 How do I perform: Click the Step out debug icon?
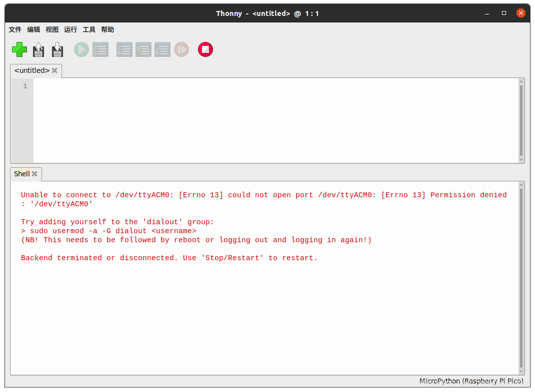click(x=162, y=49)
